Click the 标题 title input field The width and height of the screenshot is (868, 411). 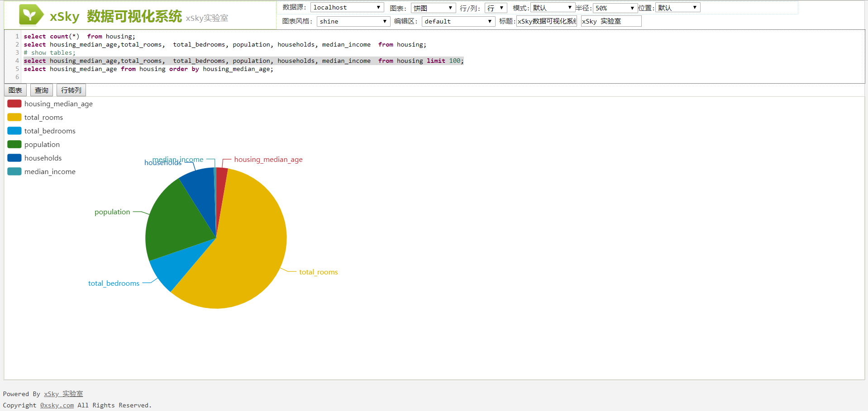pyautogui.click(x=547, y=21)
